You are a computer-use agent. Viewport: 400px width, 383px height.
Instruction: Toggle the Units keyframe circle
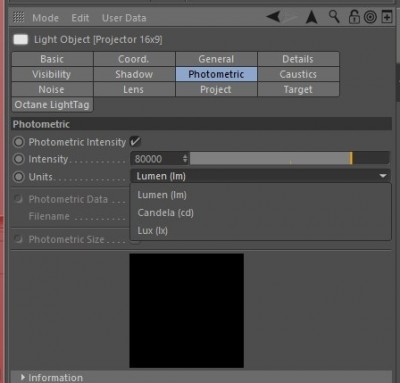point(19,176)
